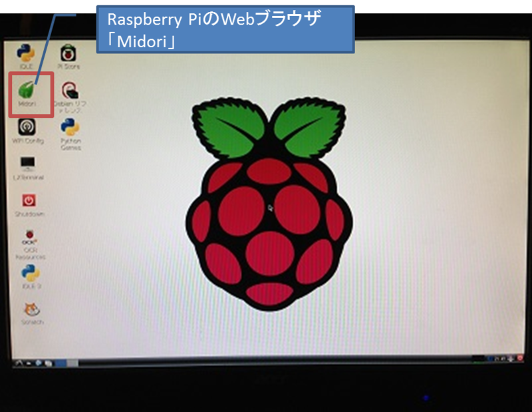532x412 pixels.
Task: Launch the Scratch cat desktop icon
Action: pyautogui.click(x=32, y=313)
